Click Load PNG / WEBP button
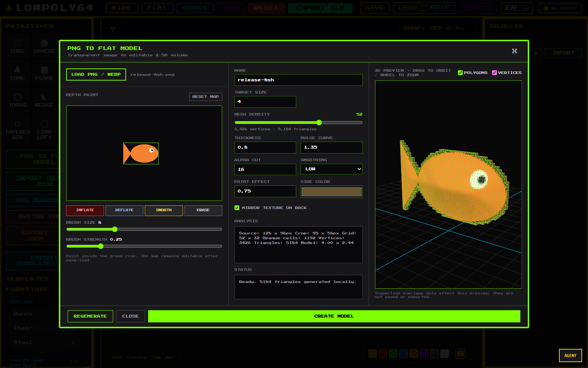 tap(96, 74)
